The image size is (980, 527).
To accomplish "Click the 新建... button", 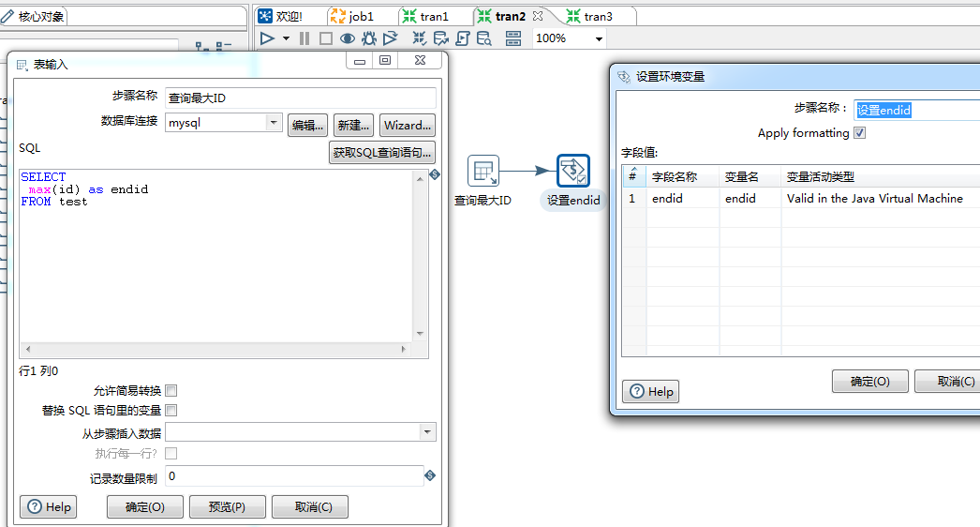I will coord(353,125).
